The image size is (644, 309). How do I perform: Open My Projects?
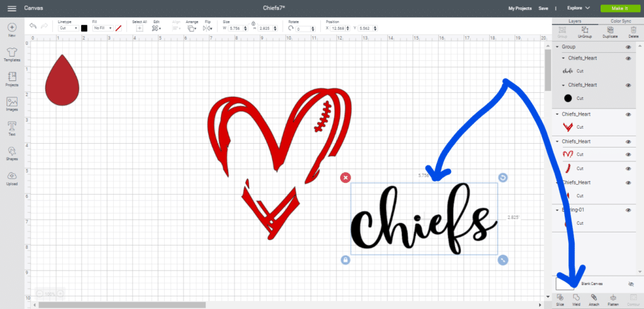(519, 8)
